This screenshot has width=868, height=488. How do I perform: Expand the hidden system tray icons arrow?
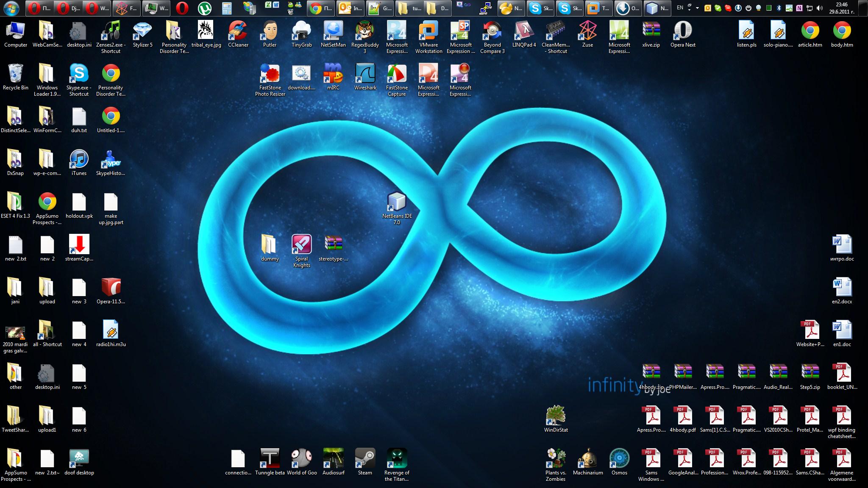point(697,8)
